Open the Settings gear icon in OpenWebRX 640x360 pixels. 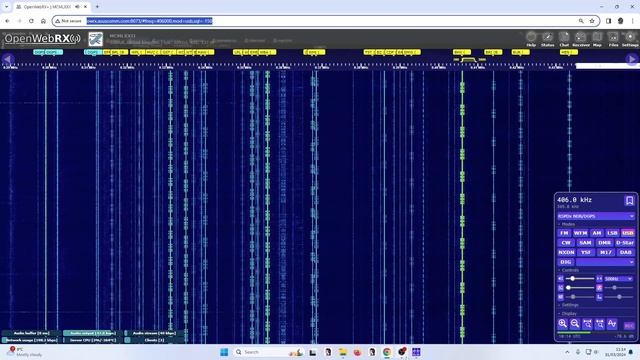(x=630, y=38)
